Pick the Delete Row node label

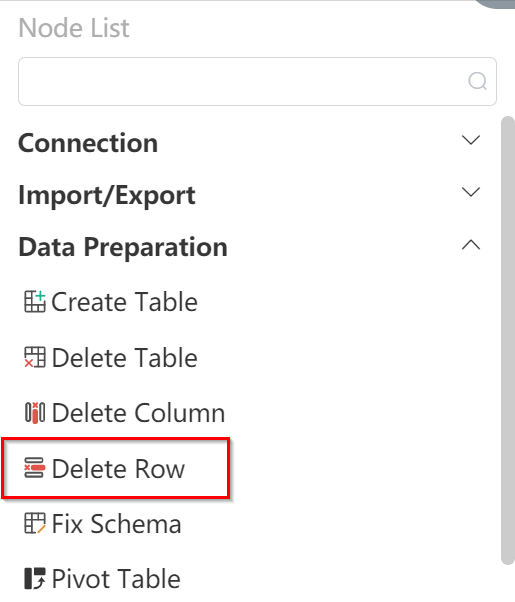pyautogui.click(x=118, y=469)
